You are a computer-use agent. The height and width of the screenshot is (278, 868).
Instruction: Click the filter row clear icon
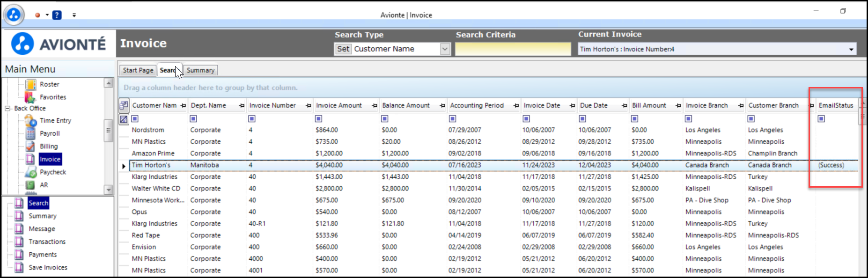124,119
